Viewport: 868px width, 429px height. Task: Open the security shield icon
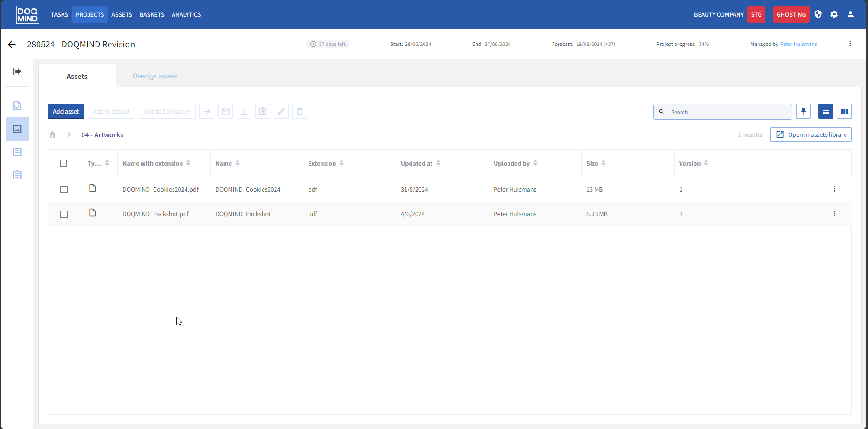[818, 14]
